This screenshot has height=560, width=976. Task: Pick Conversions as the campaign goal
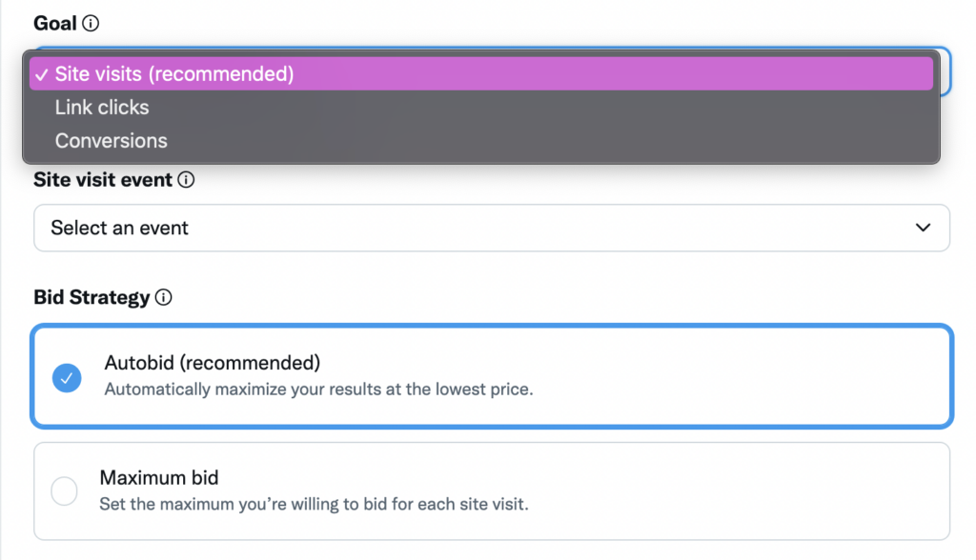click(111, 140)
